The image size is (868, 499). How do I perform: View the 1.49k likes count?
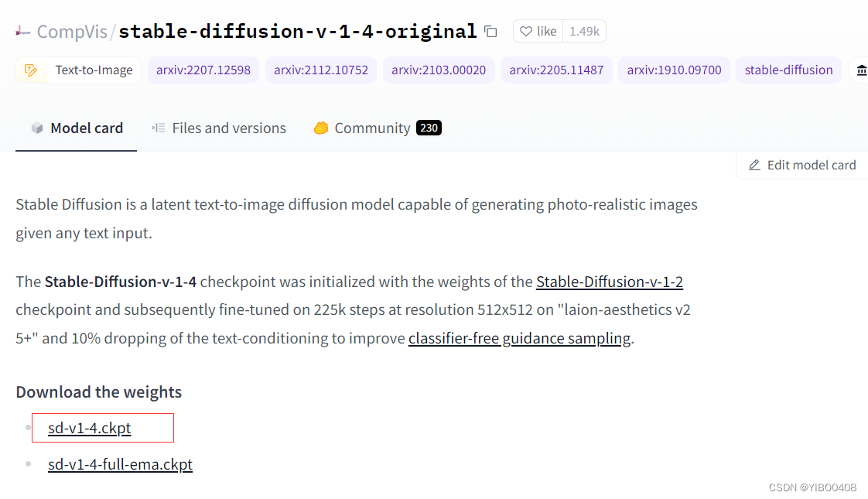coord(584,32)
